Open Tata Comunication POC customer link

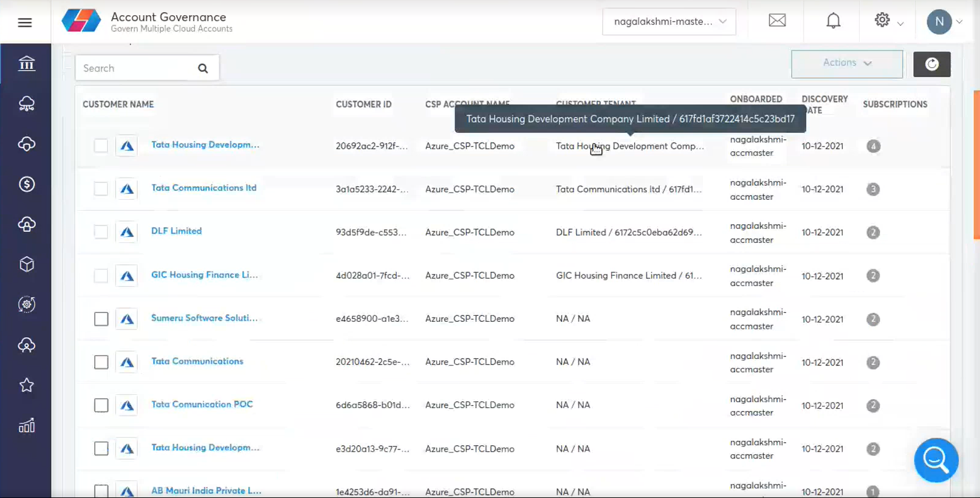[x=202, y=404]
